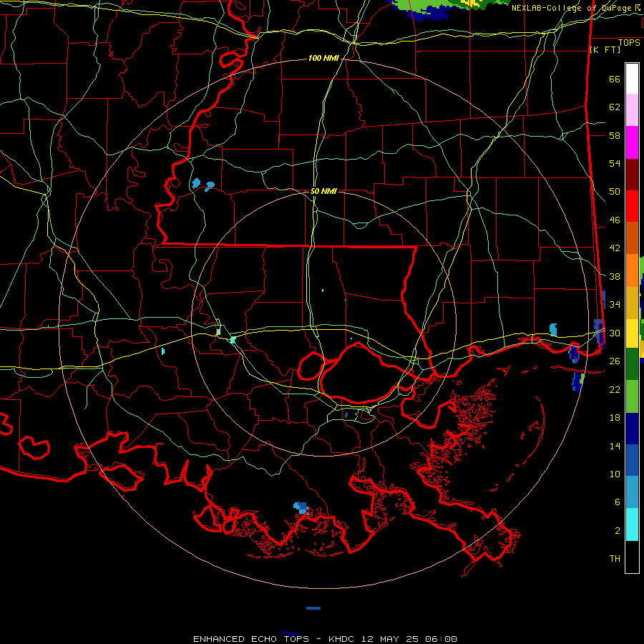
Task: Click the dark green legend swatch near 26
Action: tap(632, 364)
